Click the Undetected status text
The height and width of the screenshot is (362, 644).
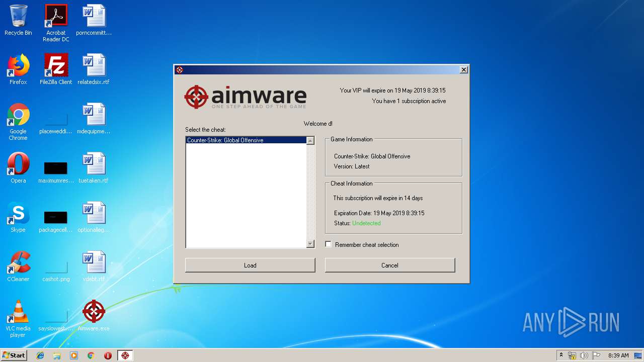point(366,223)
